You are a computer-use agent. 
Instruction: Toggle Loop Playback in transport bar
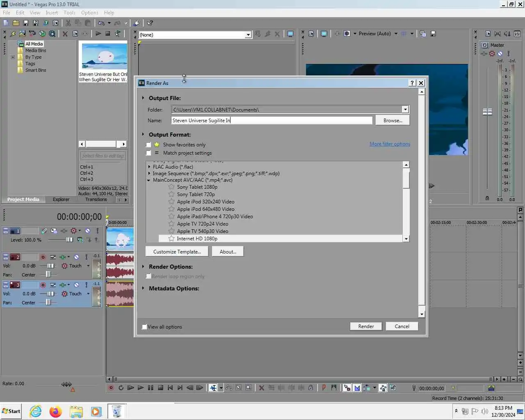tap(121, 388)
